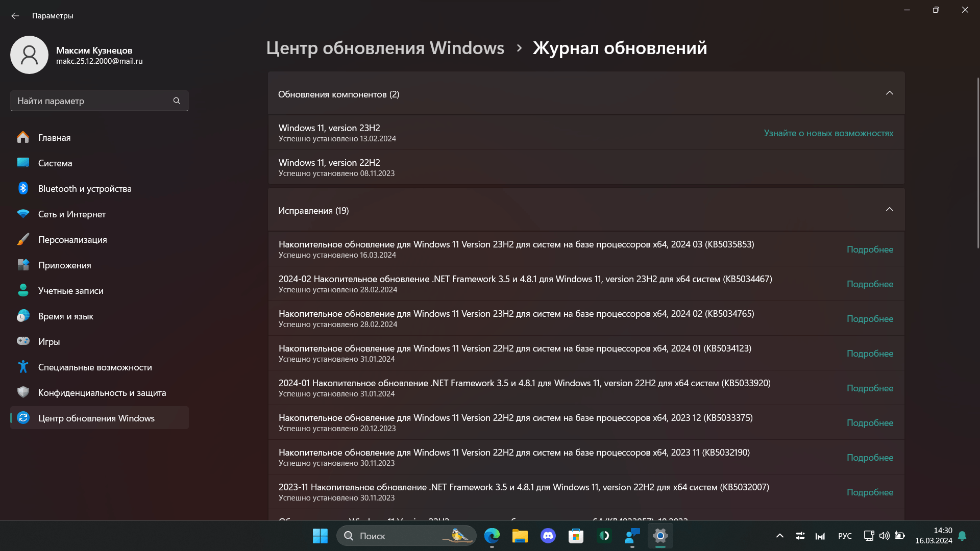Open network tray icon
Image resolution: width=980 pixels, height=551 pixels.
coord(869,536)
